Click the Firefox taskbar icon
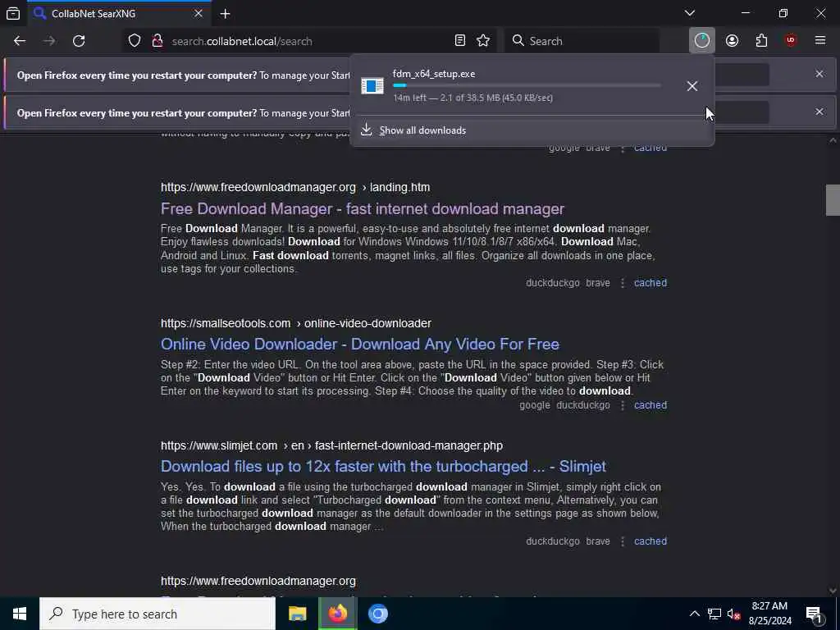This screenshot has width=840, height=630. click(337, 614)
